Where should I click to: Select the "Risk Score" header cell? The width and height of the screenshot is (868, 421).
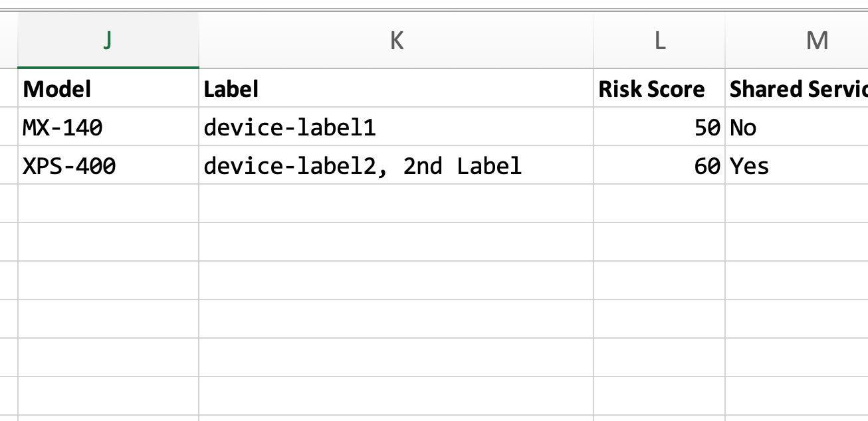(x=659, y=89)
